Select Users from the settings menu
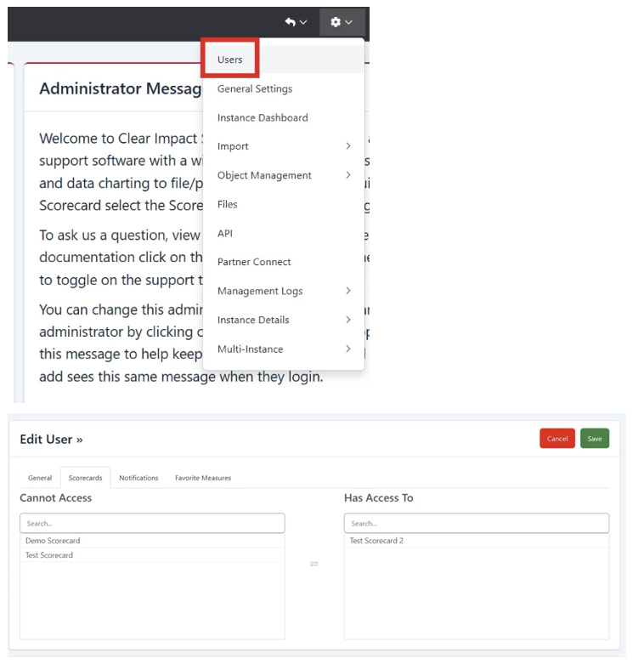 pos(230,60)
